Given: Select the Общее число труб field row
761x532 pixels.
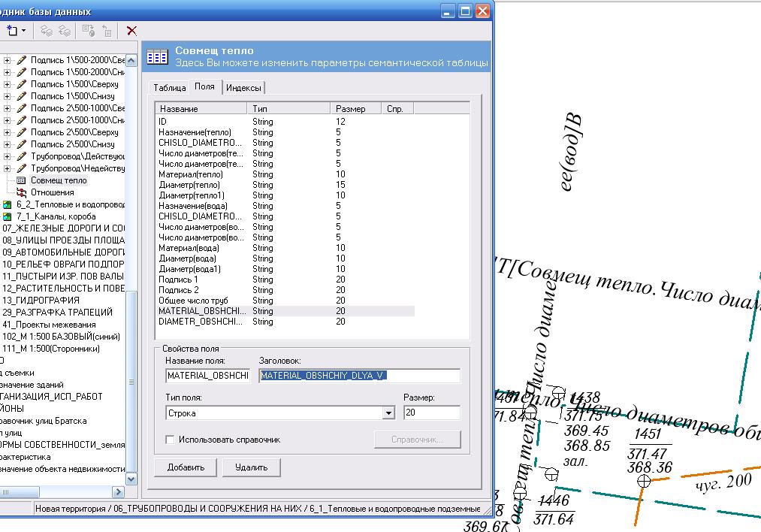Looking at the screenshot, I should coord(286,301).
